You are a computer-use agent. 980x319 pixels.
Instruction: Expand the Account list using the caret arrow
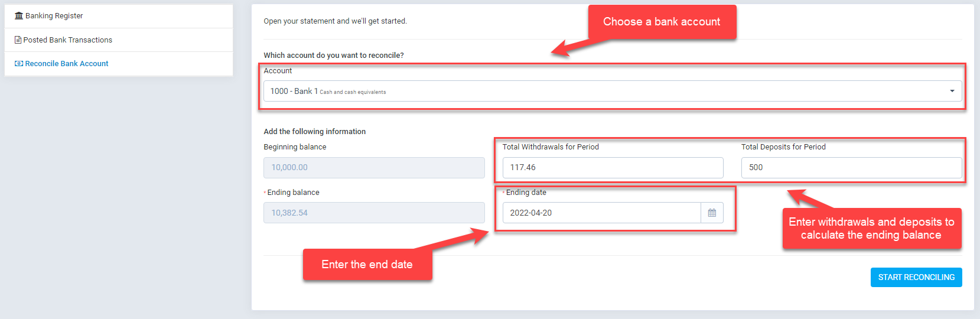pos(952,91)
